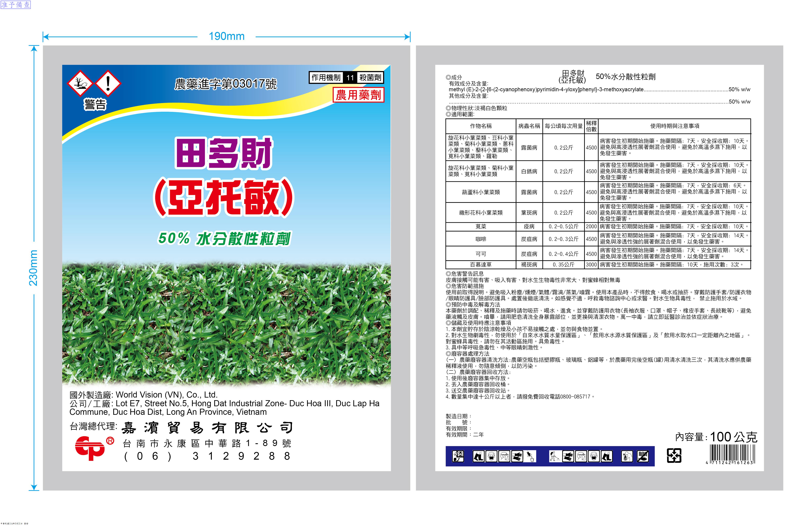Click the ◎預防中毒及解毒方法 section heading

(x=473, y=304)
